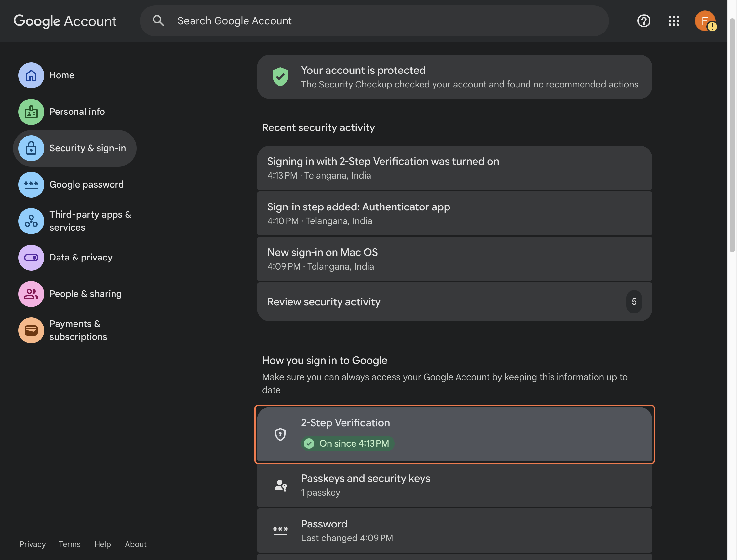Open Third-party apps & services icon
This screenshot has height=560, width=737.
coord(31,221)
